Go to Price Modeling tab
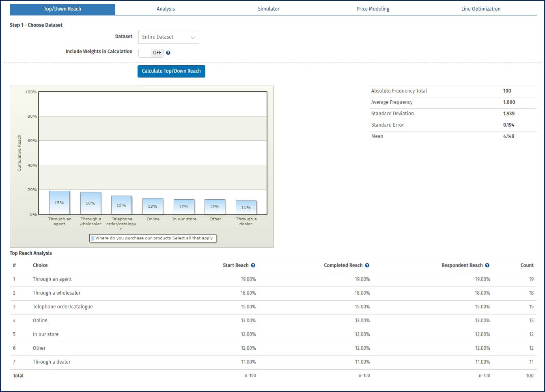Image resolution: width=545 pixels, height=392 pixels. (x=373, y=9)
